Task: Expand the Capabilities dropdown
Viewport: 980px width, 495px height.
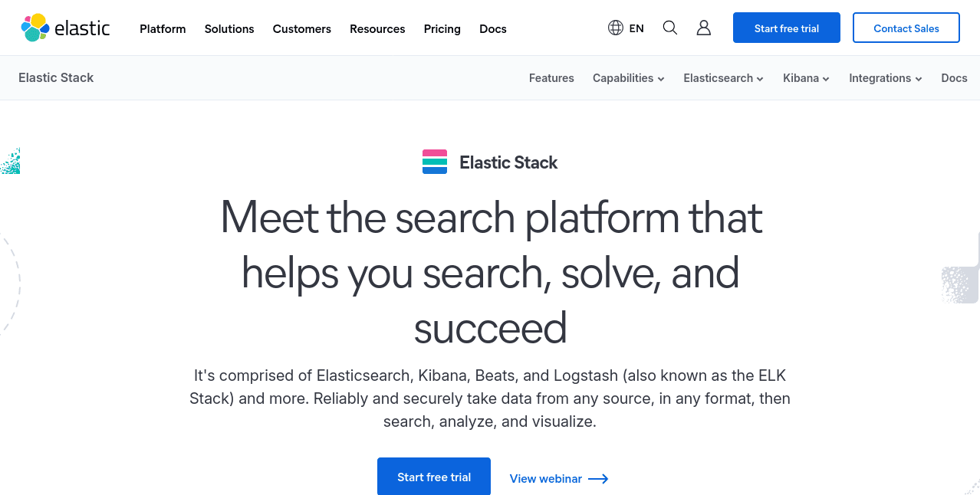Action: (x=629, y=78)
